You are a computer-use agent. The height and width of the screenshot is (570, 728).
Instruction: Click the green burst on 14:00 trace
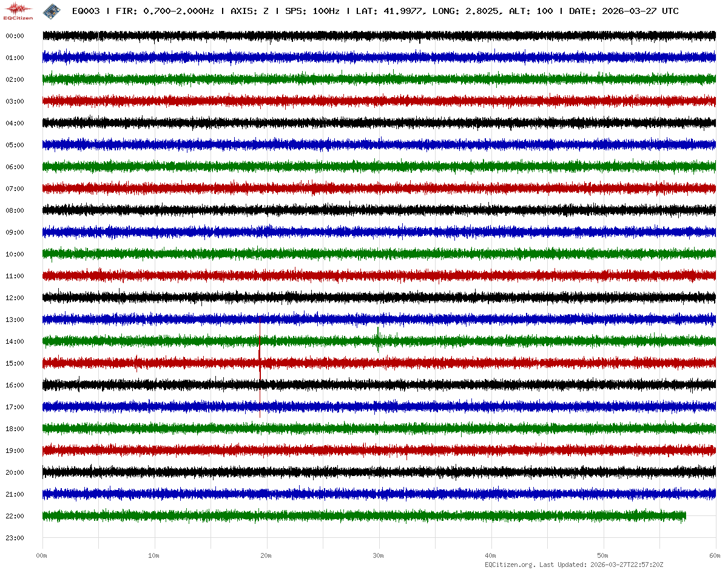[378, 340]
